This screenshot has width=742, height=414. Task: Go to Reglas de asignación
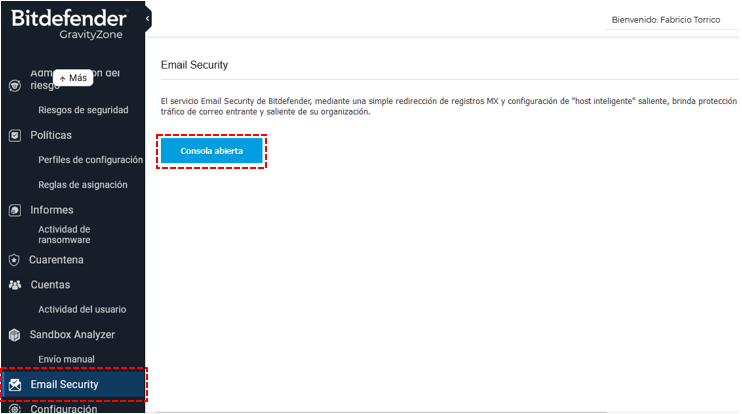pyautogui.click(x=83, y=185)
